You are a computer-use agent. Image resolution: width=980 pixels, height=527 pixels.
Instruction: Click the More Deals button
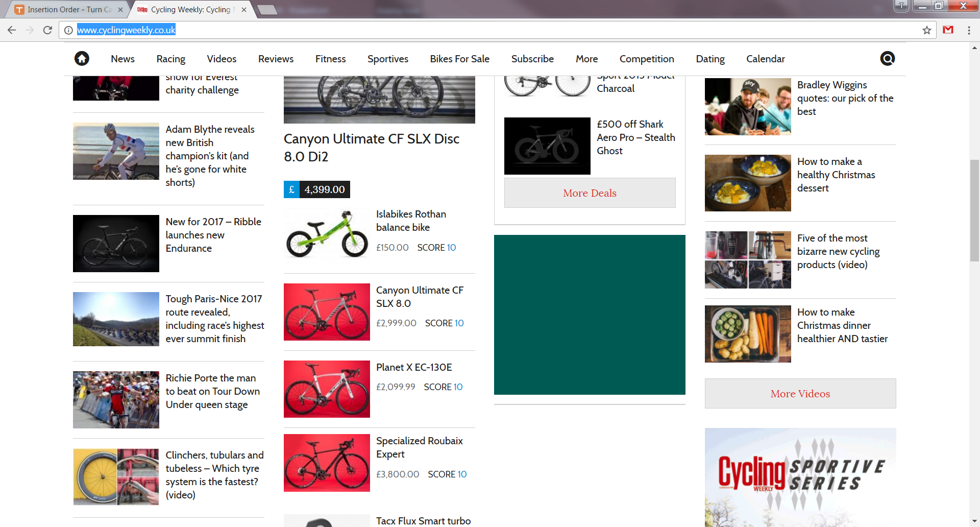(x=590, y=193)
